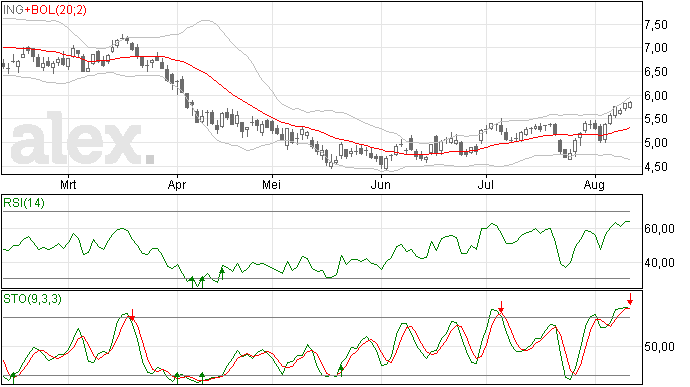
Task: Click the Jun month label
Action: tap(381, 184)
